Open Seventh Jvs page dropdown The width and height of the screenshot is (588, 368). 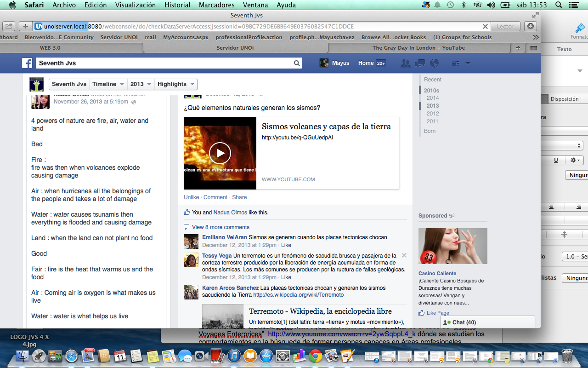click(69, 84)
